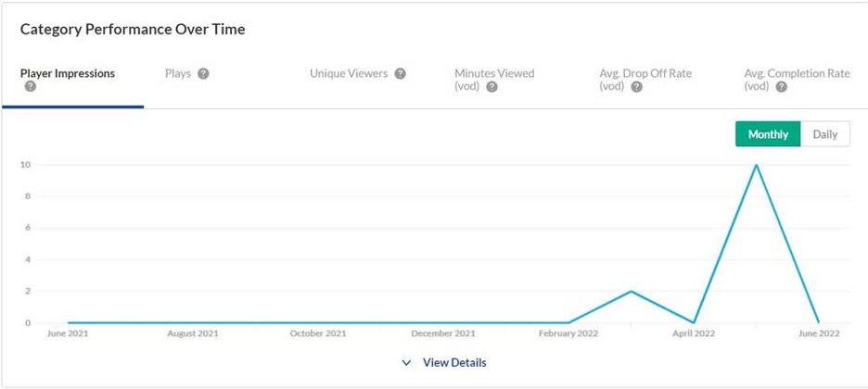Screen dimensions: 868x389
Task: Show Avg. Completion Rate tab
Action: coord(796,74)
